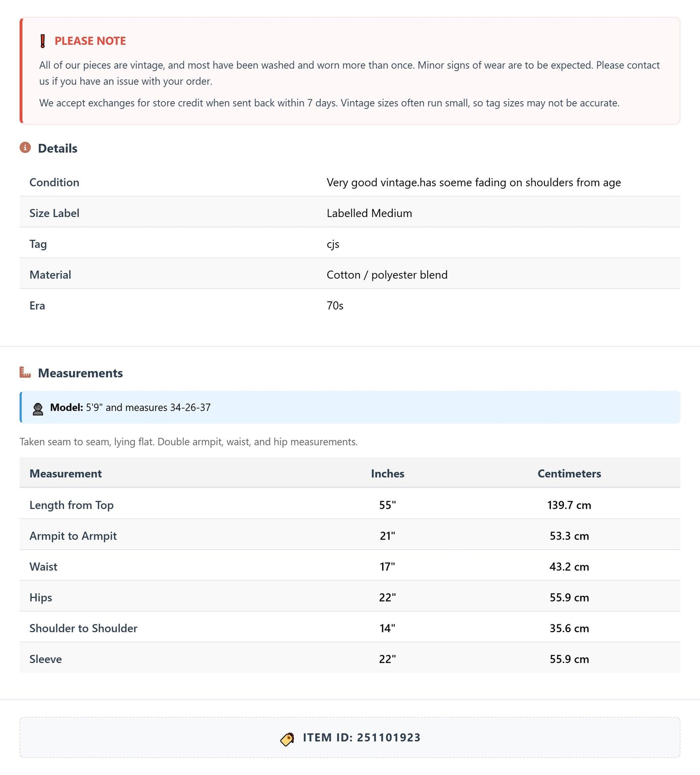
Task: Click the Details info circle icon
Action: 25,147
